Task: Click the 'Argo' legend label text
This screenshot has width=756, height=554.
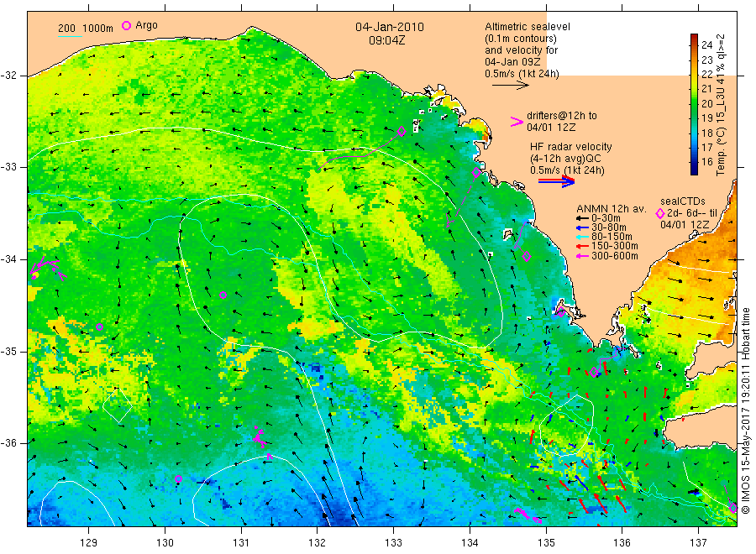Action: pyautogui.click(x=146, y=25)
